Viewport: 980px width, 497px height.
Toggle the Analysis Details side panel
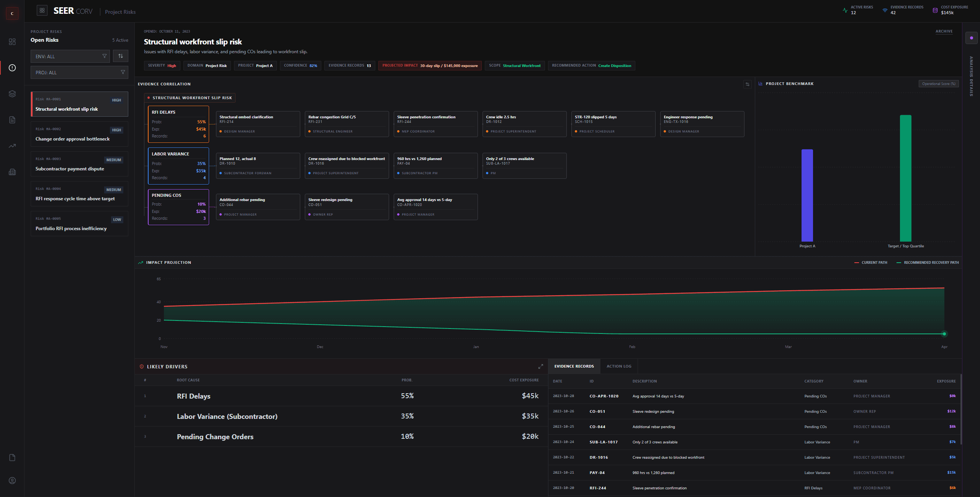971,38
